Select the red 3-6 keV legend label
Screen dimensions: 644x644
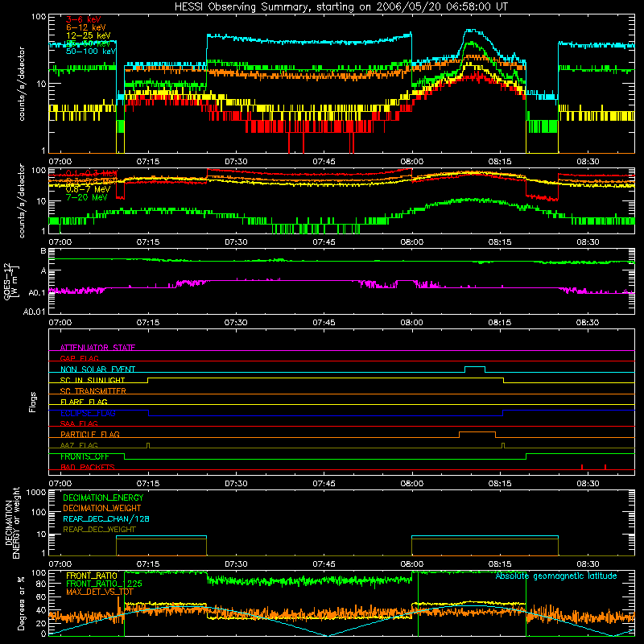84,19
